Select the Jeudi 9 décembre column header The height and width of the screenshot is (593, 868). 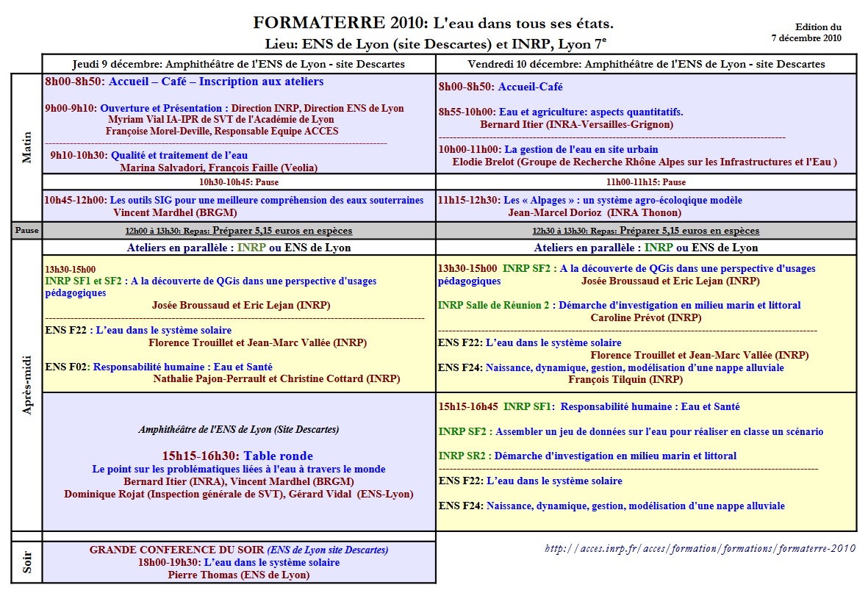[239, 64]
